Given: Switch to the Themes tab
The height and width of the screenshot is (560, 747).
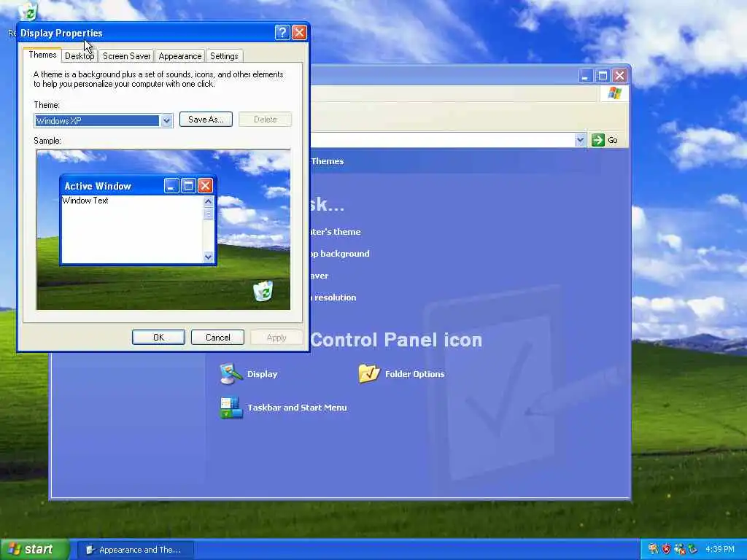Looking at the screenshot, I should click(x=42, y=55).
